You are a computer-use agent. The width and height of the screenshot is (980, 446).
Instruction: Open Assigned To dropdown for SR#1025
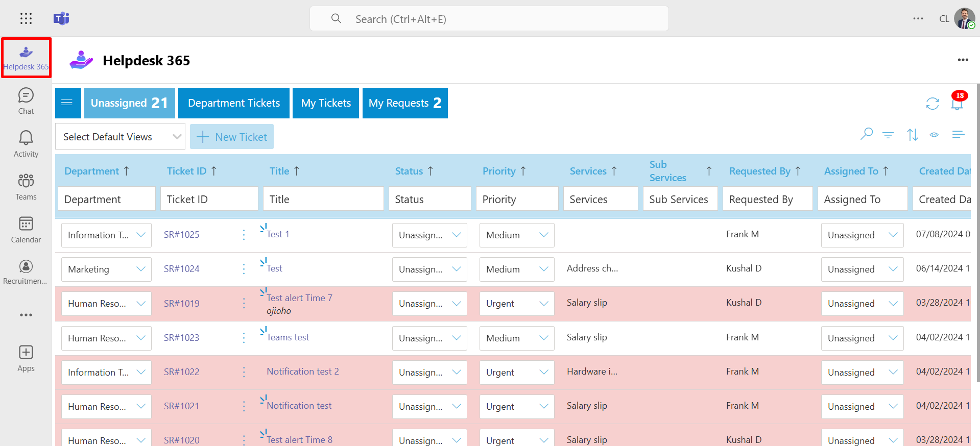pos(862,235)
